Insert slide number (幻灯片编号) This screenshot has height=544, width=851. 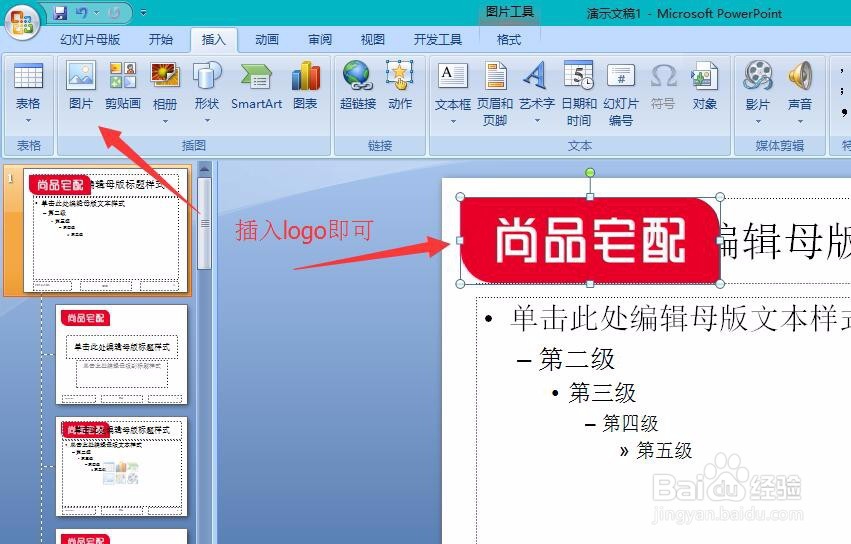coord(621,94)
